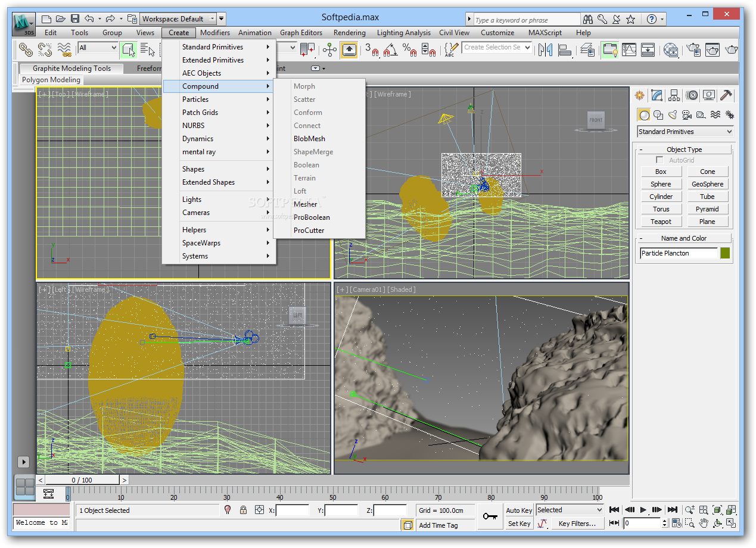The width and height of the screenshot is (756, 548).
Task: Open Select by Name list icon
Action: tap(147, 49)
